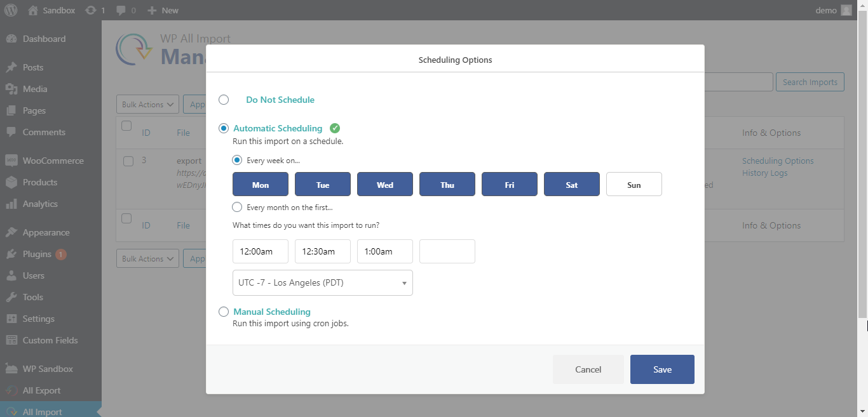Viewport: 868px width, 417px height.
Task: Open the New menu in admin bar
Action: (x=163, y=10)
